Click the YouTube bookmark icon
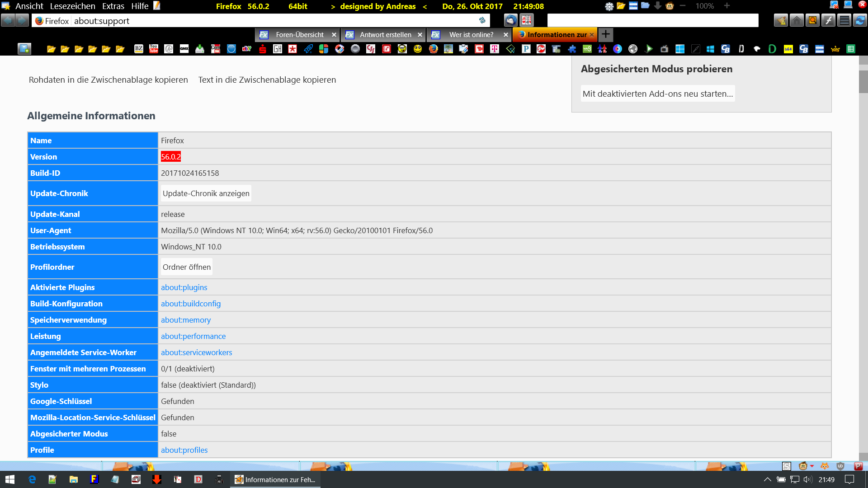 154,49
